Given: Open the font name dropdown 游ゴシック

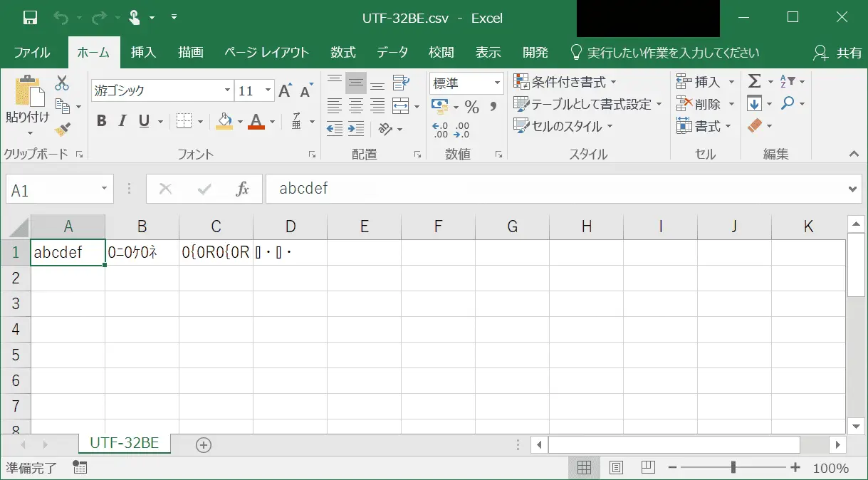Looking at the screenshot, I should tap(228, 90).
